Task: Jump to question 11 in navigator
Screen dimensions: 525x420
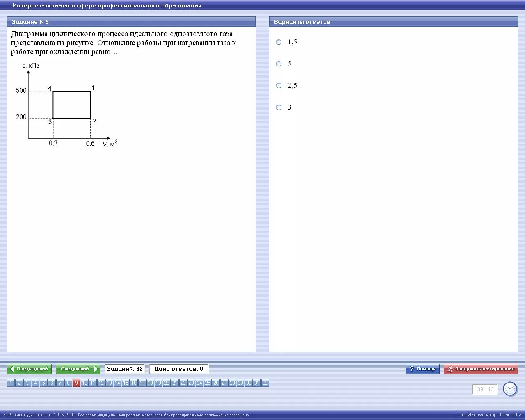Action: (93, 383)
